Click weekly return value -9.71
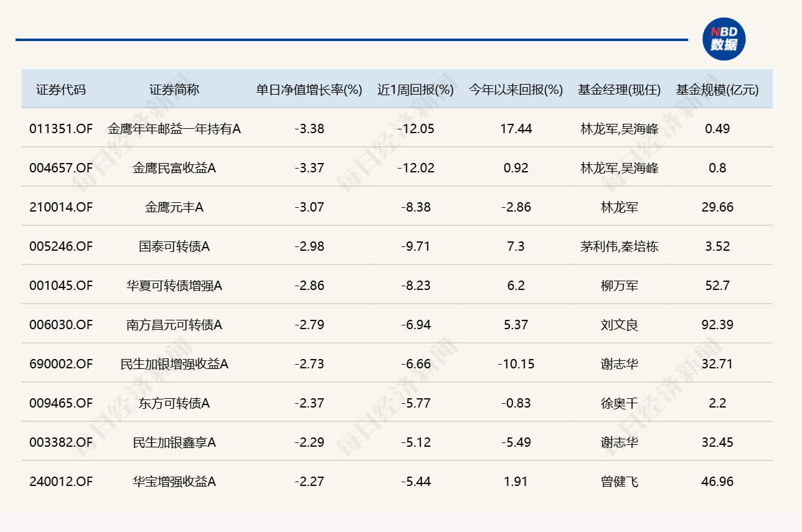The height and width of the screenshot is (532, 802). [x=416, y=246]
